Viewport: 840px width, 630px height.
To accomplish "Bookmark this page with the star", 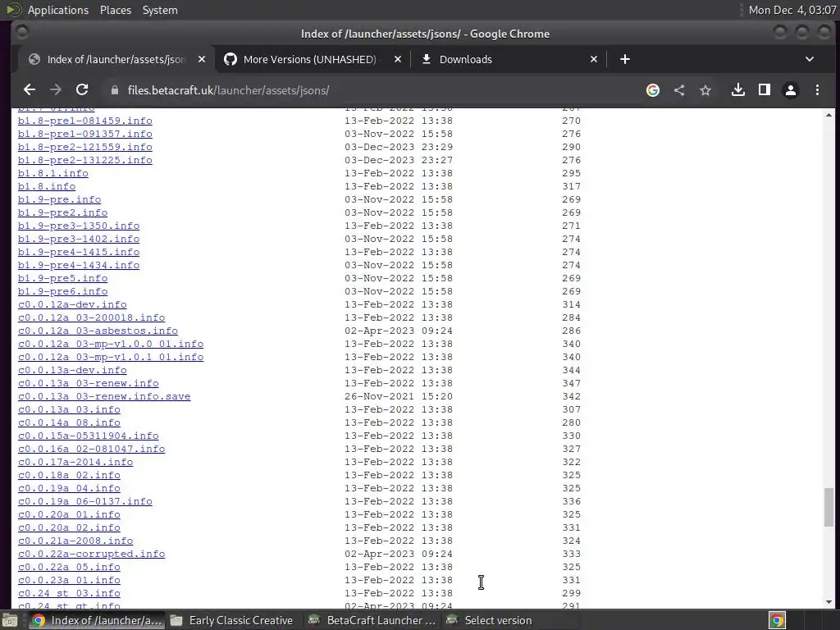I will point(705,90).
